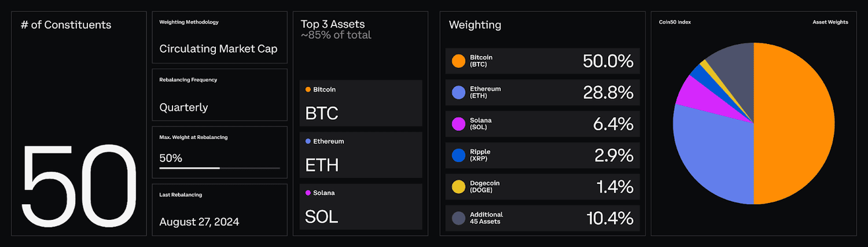Viewport: 868px width, 247px height.
Task: Click the small magenta dot beside Solana in Top 3 Assets
Action: (x=308, y=193)
